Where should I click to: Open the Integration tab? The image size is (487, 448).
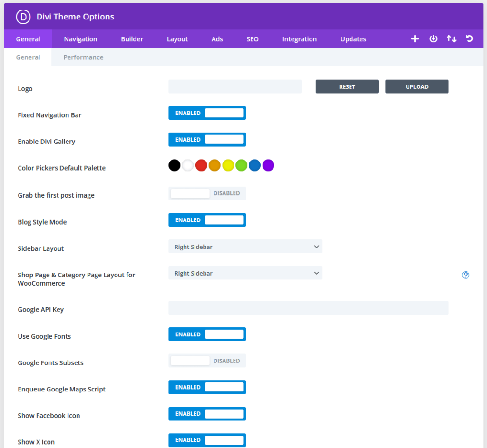click(x=300, y=39)
